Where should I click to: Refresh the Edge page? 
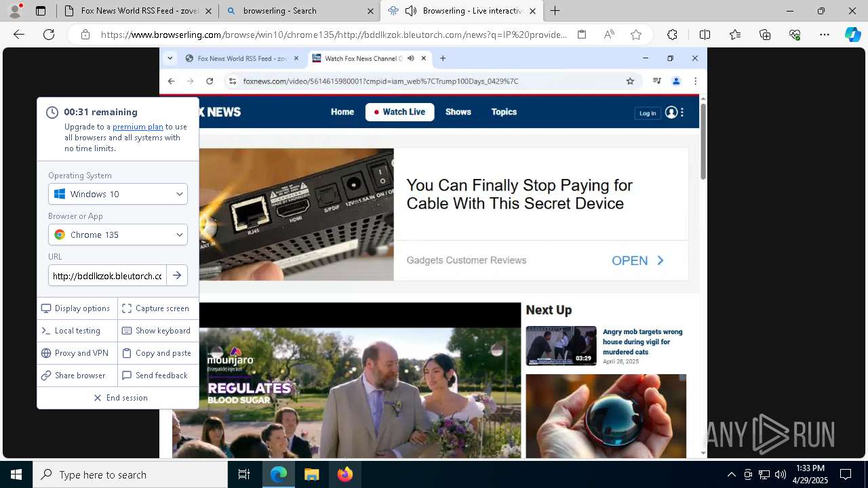coord(49,35)
